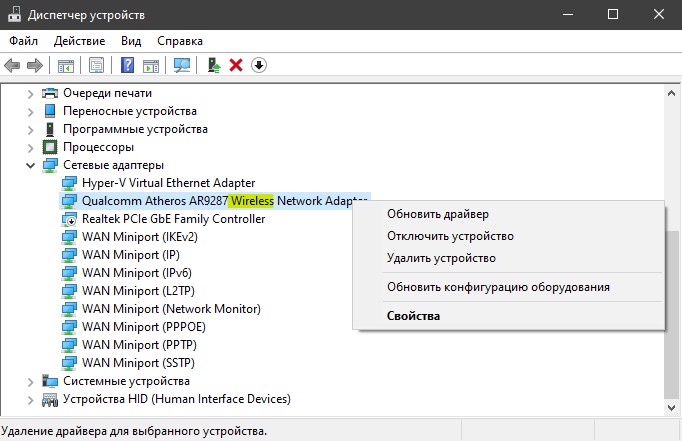Select the Сетевые адаптеры category label
The width and height of the screenshot is (682, 441).
pos(114,165)
